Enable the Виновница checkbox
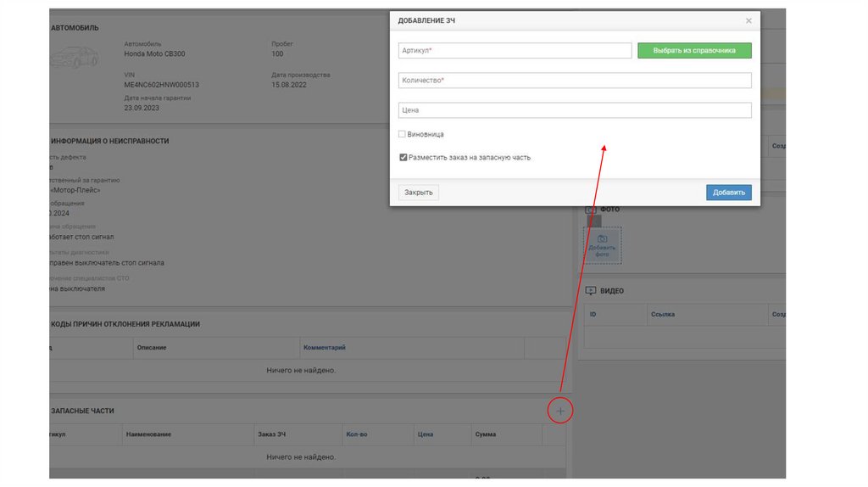This screenshot has width=868, height=487. (x=402, y=134)
